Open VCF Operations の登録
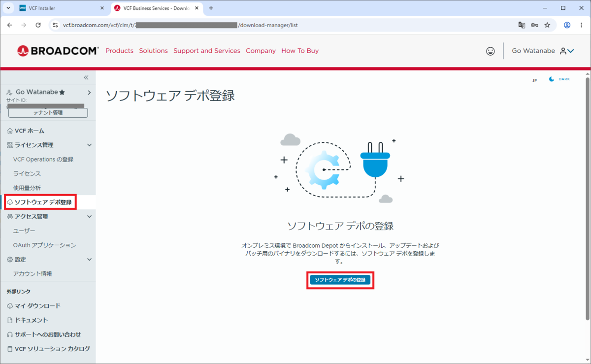Image resolution: width=591 pixels, height=364 pixels. coord(43,160)
